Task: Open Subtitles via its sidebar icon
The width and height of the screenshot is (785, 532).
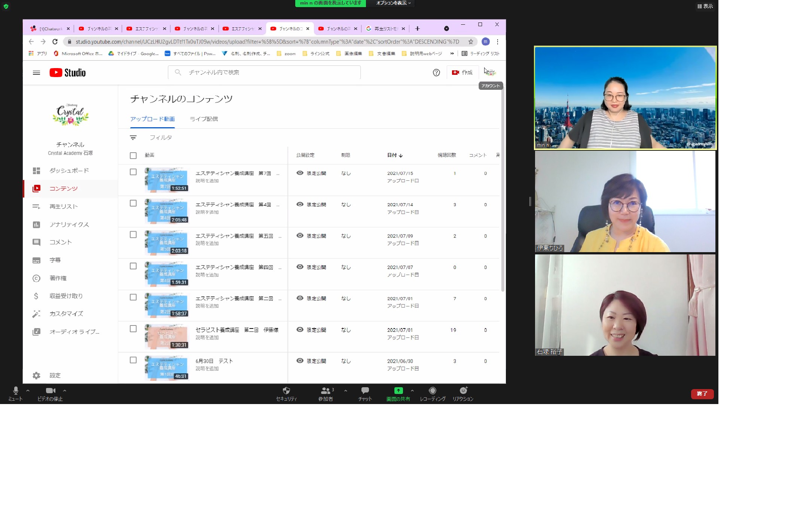Action: pos(36,260)
